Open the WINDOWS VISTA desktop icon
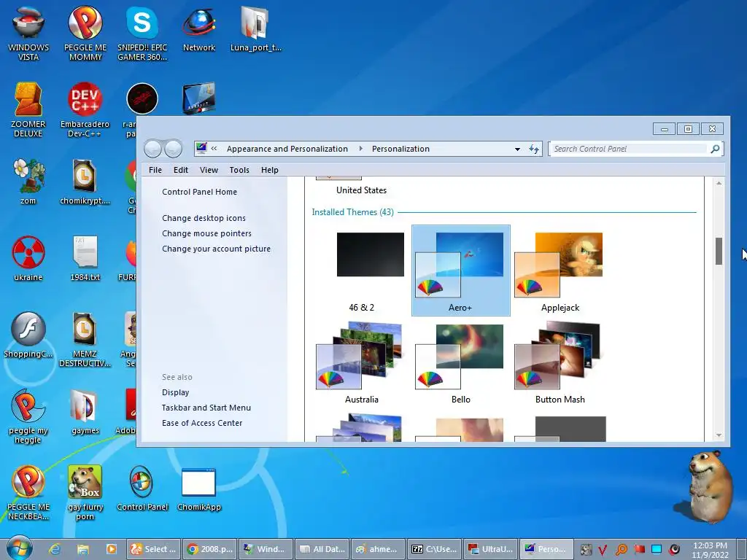The width and height of the screenshot is (747, 560). pos(28,34)
